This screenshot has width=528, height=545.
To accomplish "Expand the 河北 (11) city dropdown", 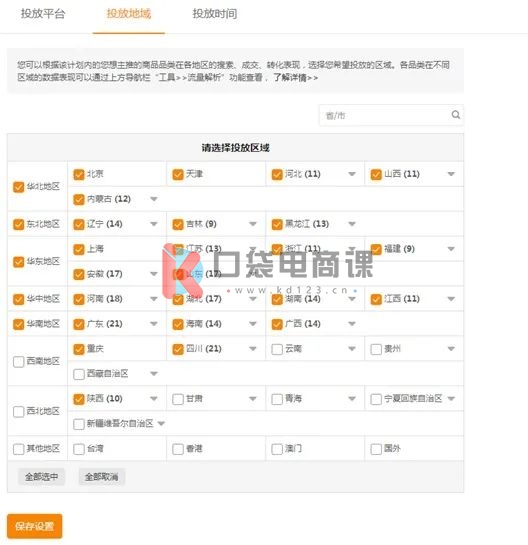I will click(x=352, y=174).
